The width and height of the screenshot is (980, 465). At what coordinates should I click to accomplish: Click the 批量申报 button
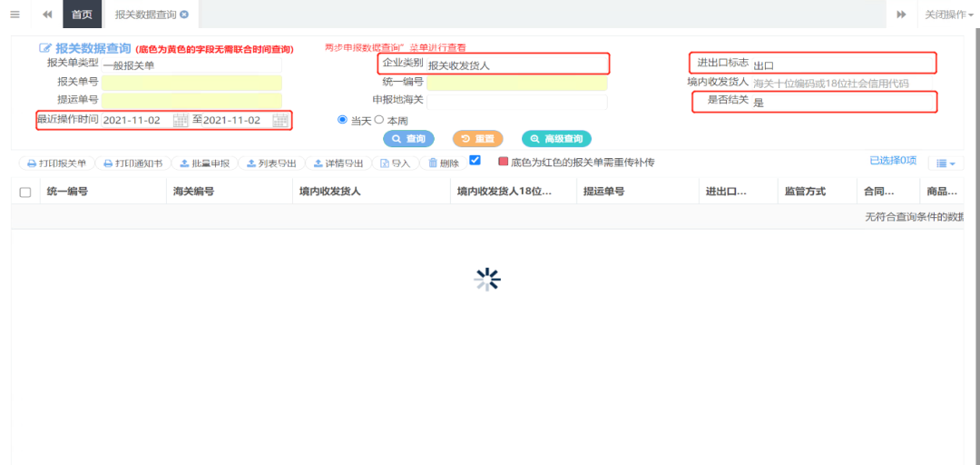204,163
